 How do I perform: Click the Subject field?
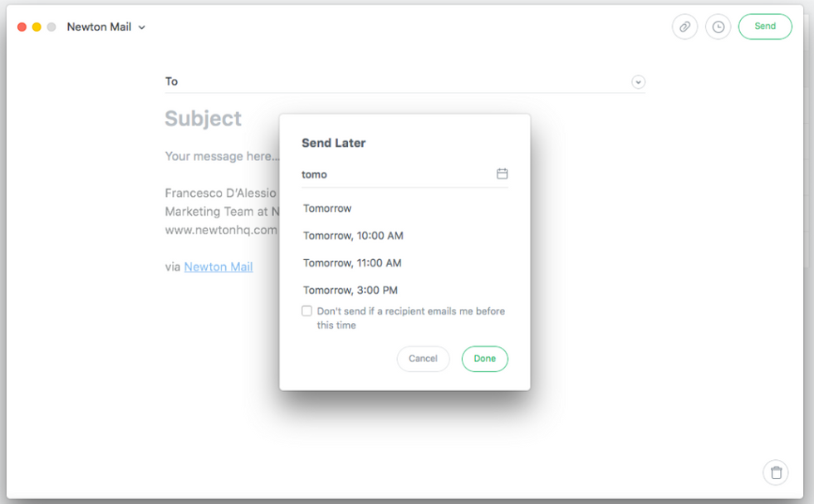click(203, 119)
